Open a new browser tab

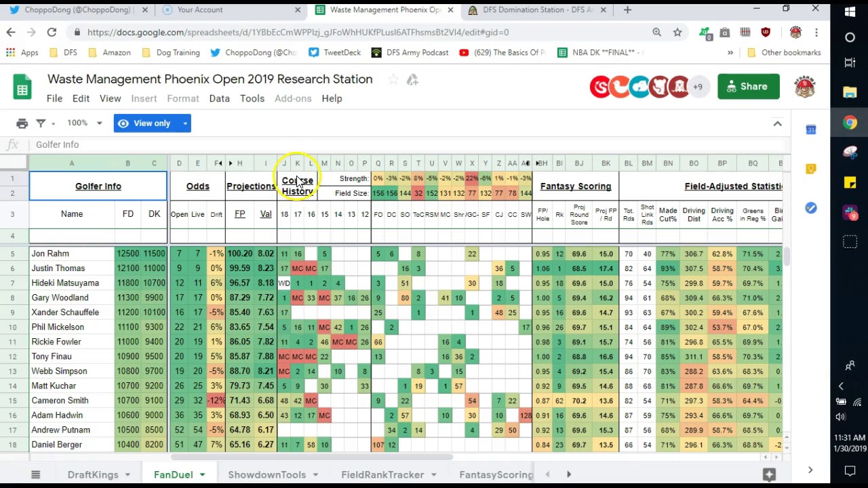pos(627,10)
